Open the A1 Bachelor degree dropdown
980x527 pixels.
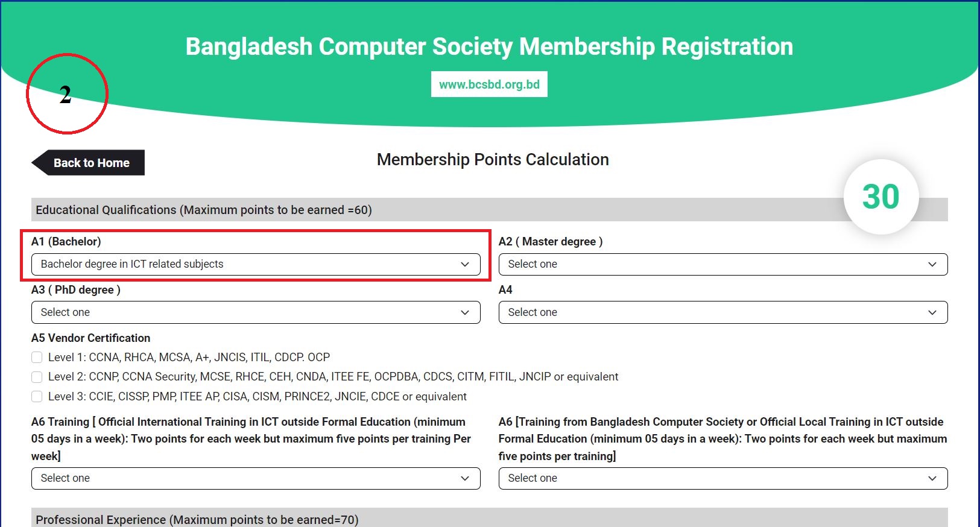point(255,264)
